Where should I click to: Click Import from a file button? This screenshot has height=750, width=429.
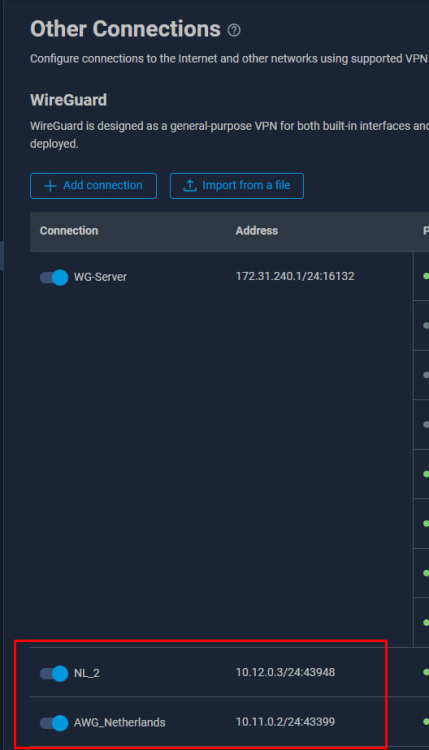[237, 186]
